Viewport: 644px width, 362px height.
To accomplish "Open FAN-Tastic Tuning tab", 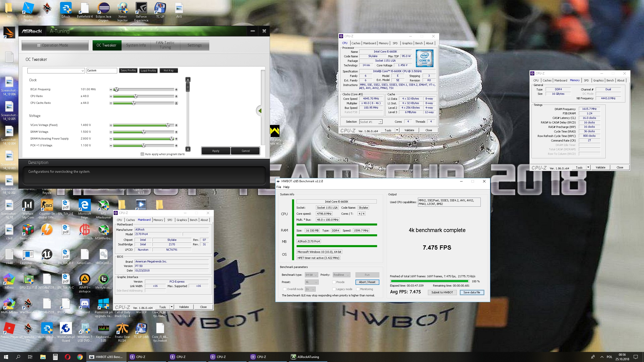I will tap(165, 45).
